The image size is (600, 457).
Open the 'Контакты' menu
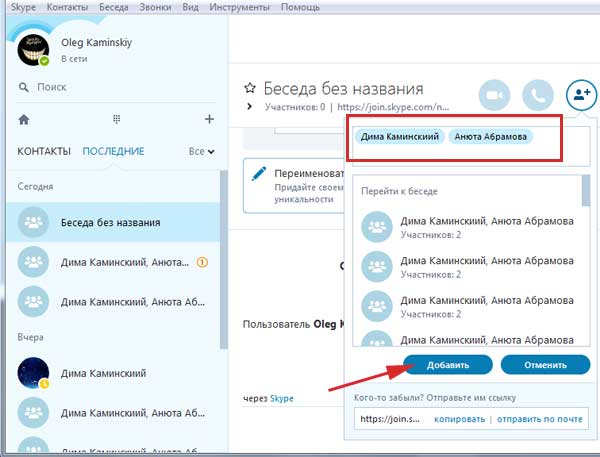click(66, 6)
